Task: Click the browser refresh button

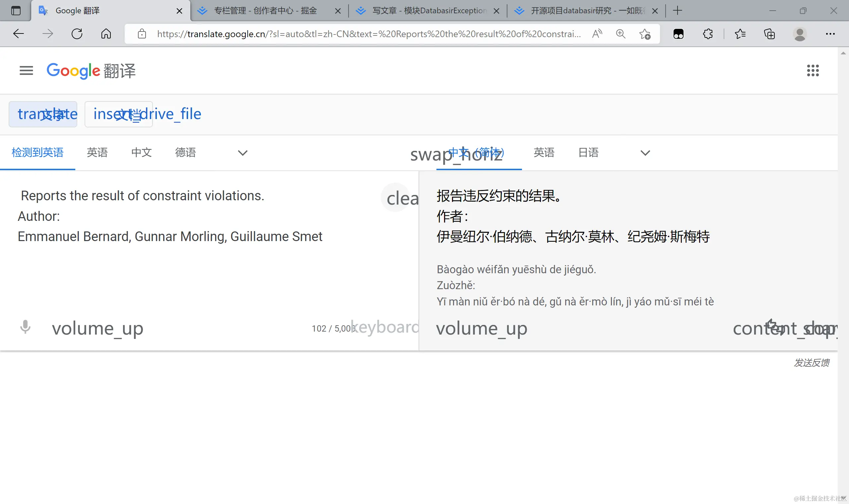Action: coord(77,33)
